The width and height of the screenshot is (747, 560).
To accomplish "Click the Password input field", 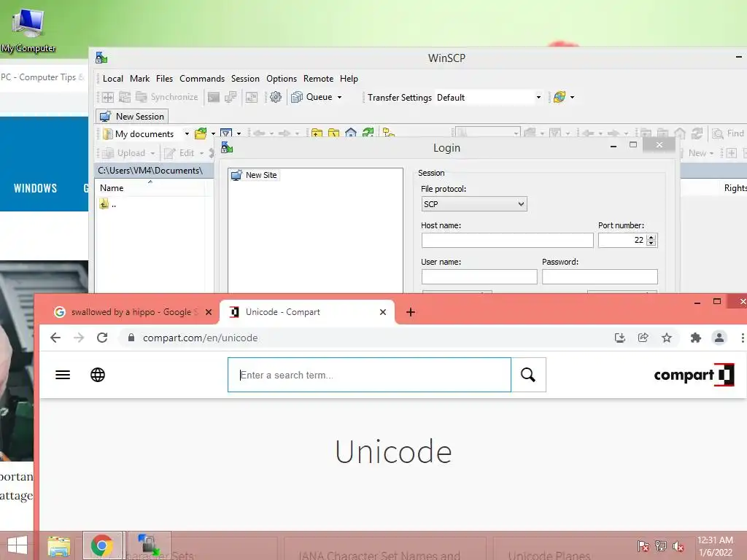I will click(x=600, y=276).
